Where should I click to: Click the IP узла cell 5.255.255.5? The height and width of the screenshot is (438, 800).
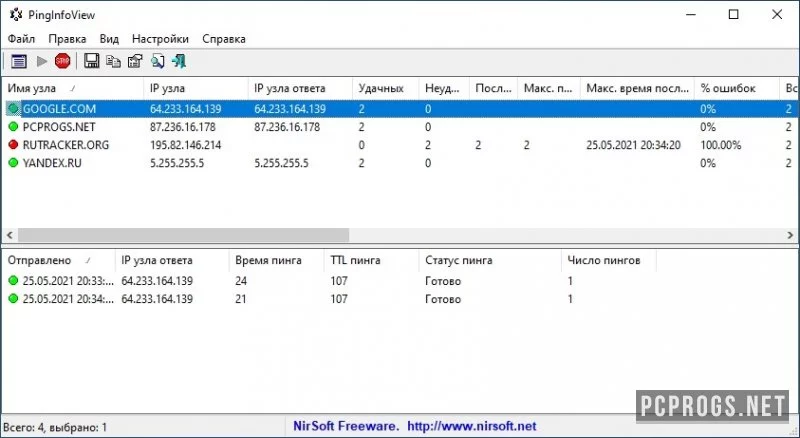click(177, 163)
